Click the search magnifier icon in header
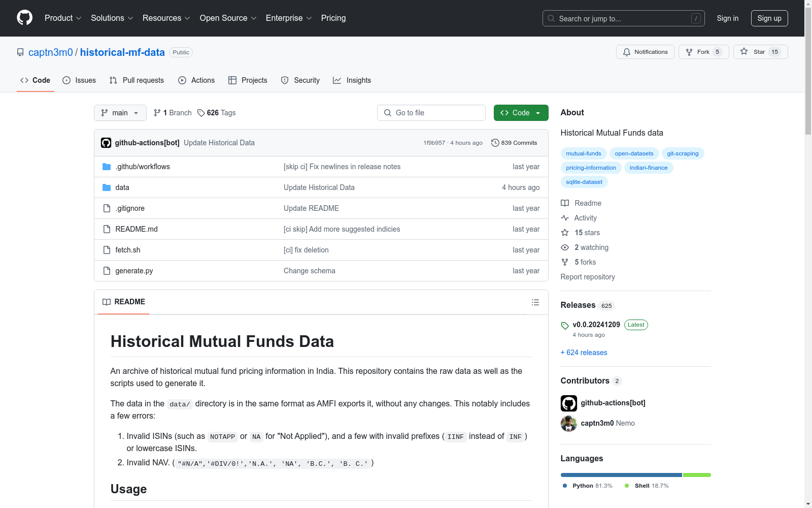 coord(551,18)
